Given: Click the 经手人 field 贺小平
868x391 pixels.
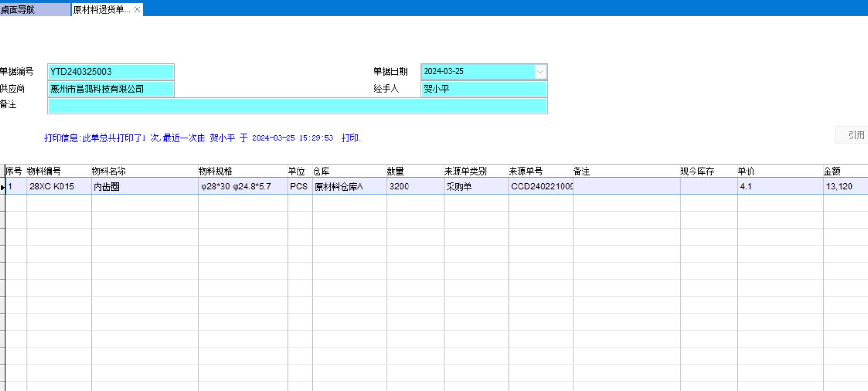Looking at the screenshot, I should point(484,89).
